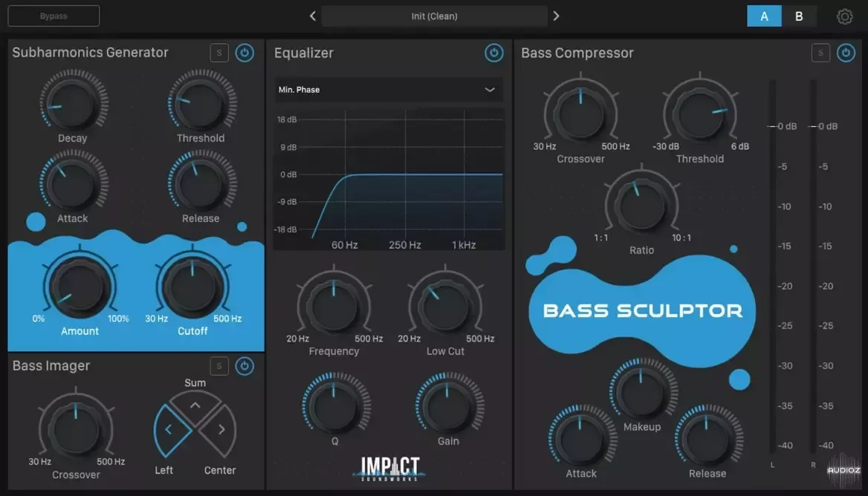Click the Cutoff knob
The height and width of the screenshot is (496, 868).
[192, 287]
